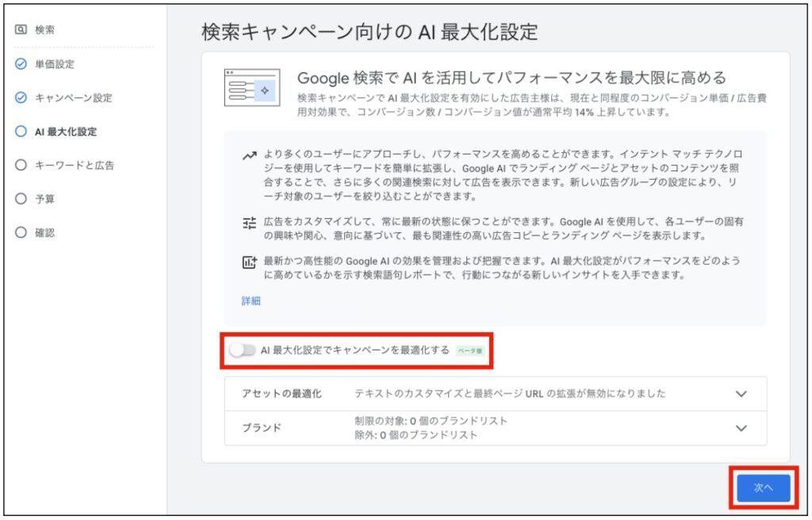Click the 次へ button

point(763,488)
